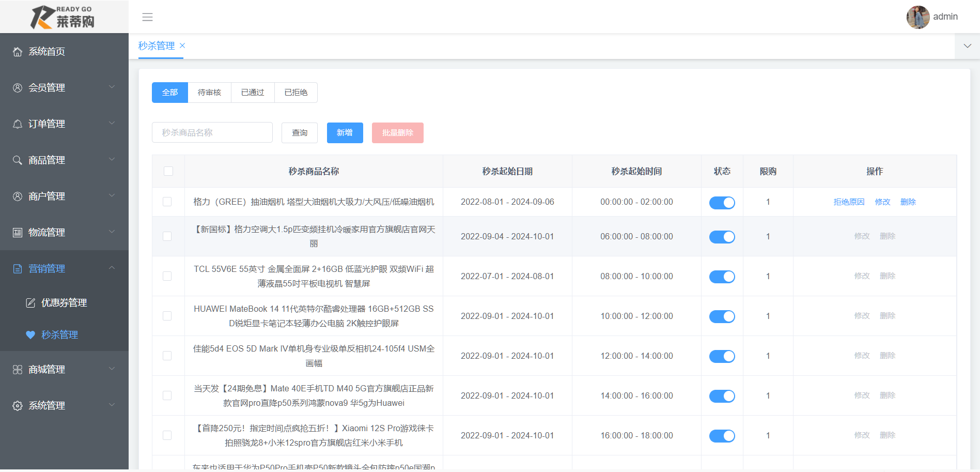Check the 佳能5d4 EOS row checkbox
The height and width of the screenshot is (472, 980).
[x=167, y=356]
